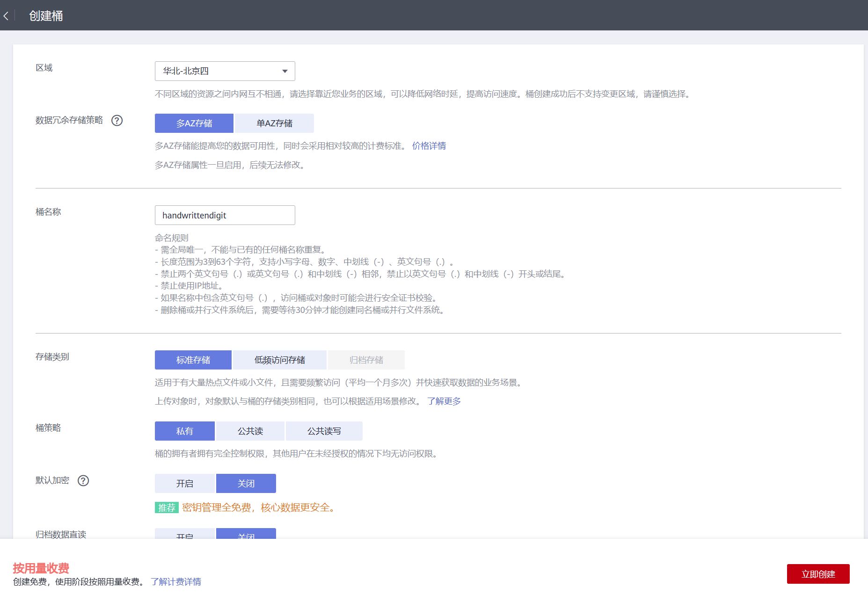Image resolution: width=868 pixels, height=609 pixels.
Task: Open the 了解更多 link
Action: (x=444, y=401)
